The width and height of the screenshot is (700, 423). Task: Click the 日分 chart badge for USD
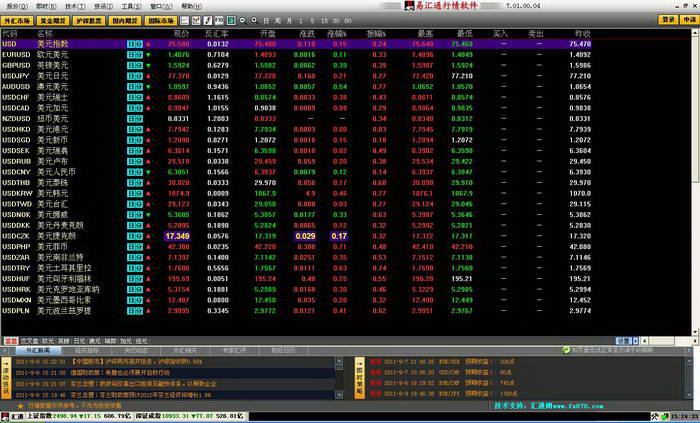point(135,44)
